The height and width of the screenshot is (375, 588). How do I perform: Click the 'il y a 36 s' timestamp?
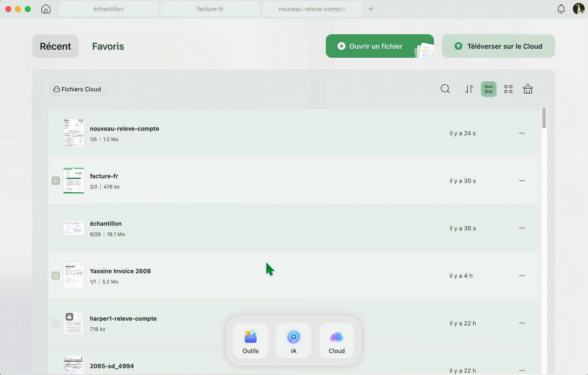pos(463,228)
